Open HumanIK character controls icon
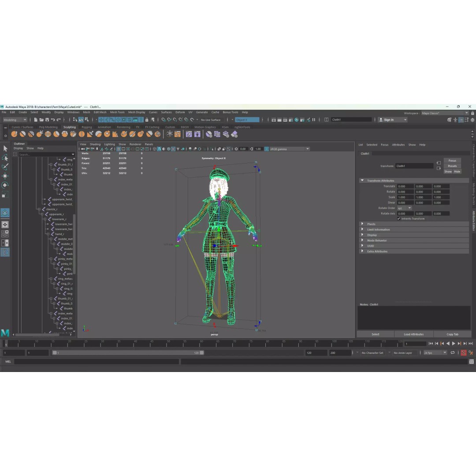476x476 pixels. (x=455, y=120)
